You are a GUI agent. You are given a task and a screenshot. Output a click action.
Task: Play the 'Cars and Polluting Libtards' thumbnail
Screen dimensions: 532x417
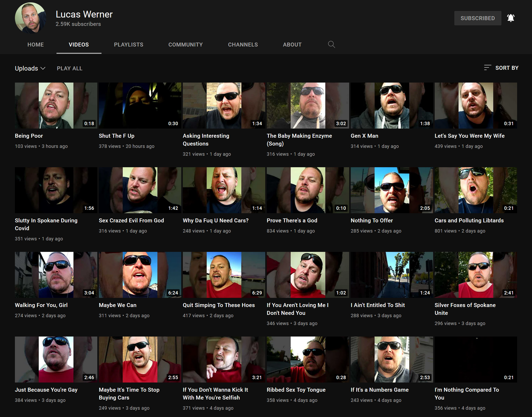coord(476,190)
